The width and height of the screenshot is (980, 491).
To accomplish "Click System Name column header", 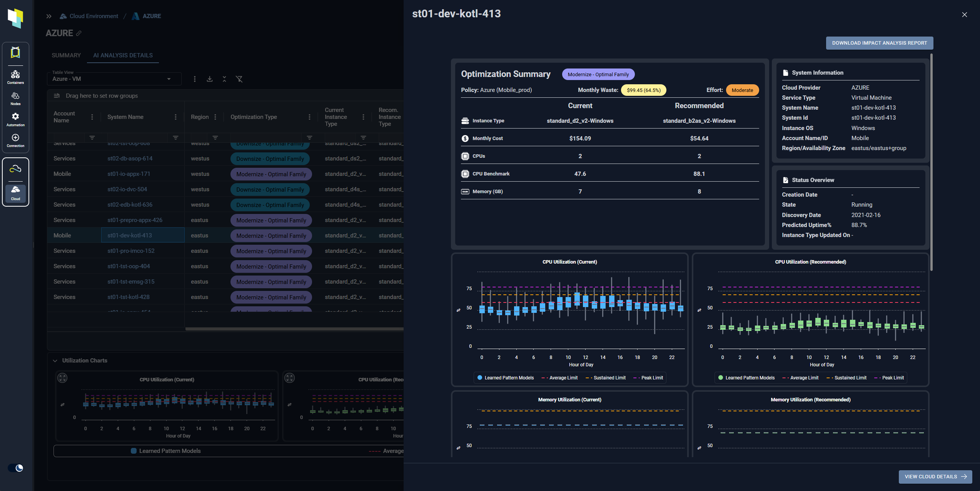I will 125,117.
